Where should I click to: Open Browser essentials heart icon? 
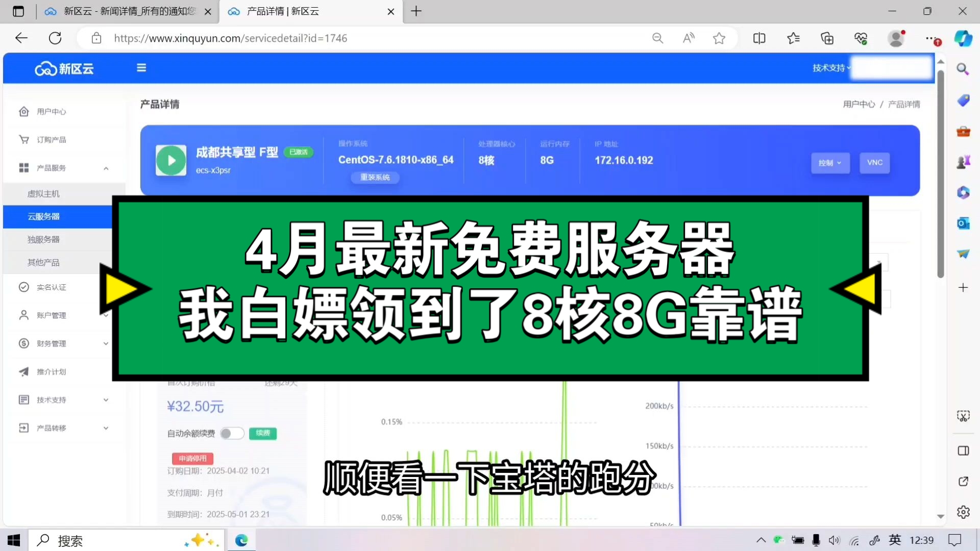click(861, 38)
